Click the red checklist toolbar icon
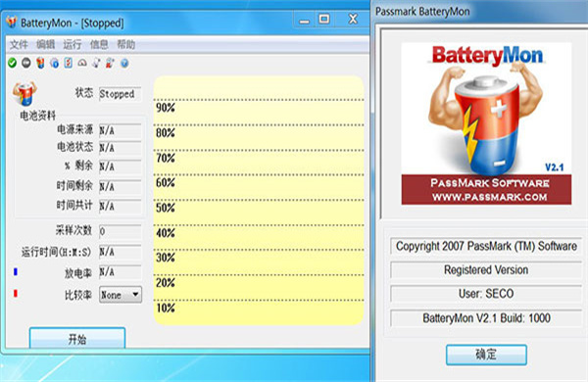 69,63
